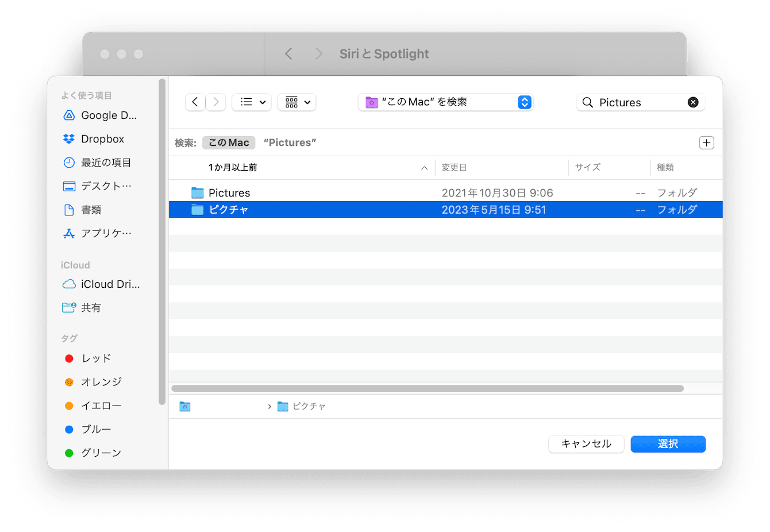This screenshot has width=770, height=532.
Task: Go forward with the right chevron button
Action: pos(216,102)
